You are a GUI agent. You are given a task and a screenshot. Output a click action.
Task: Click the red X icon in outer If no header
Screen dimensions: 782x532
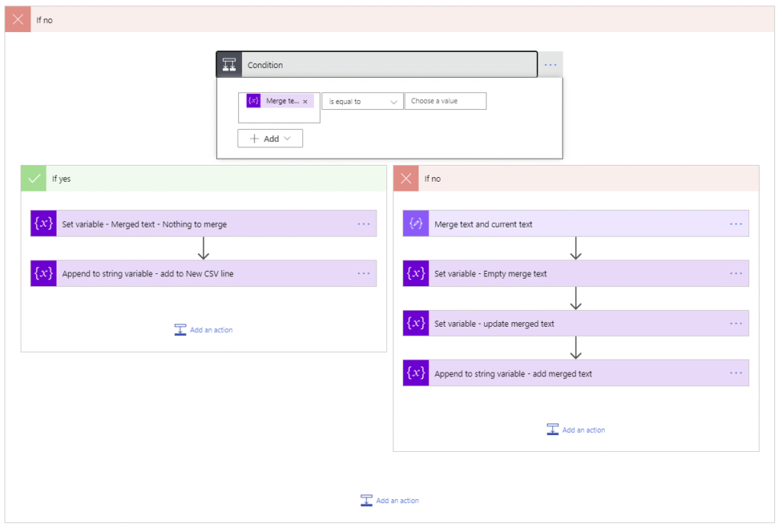[x=18, y=19]
